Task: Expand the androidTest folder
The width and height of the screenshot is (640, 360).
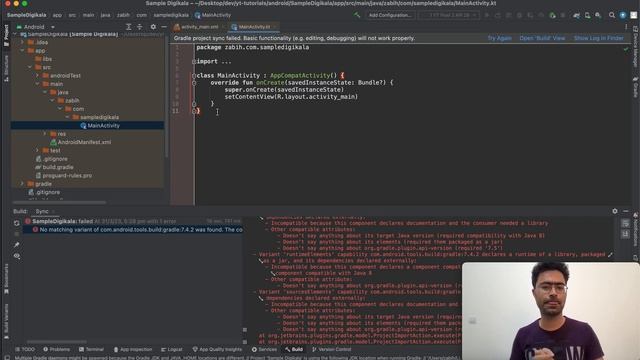Action: (38, 76)
